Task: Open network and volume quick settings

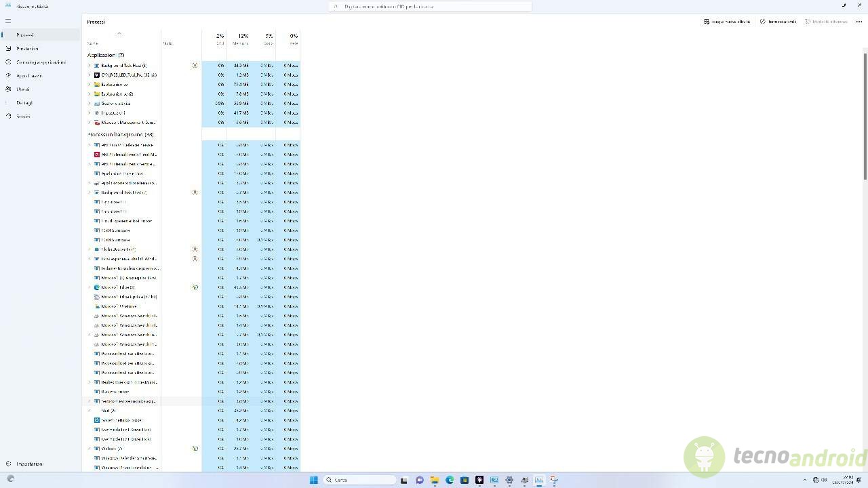Action: click(820, 480)
